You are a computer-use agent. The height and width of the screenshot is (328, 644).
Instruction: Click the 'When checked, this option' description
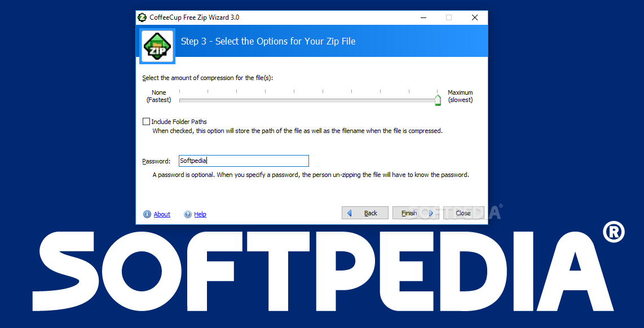[297, 131]
